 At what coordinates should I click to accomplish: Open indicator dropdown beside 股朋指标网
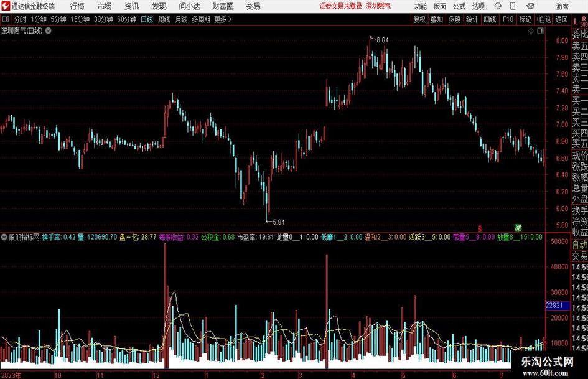point(4,237)
